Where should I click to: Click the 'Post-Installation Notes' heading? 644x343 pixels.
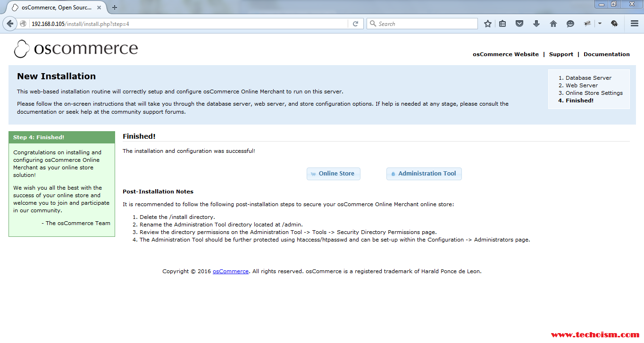pyautogui.click(x=158, y=192)
